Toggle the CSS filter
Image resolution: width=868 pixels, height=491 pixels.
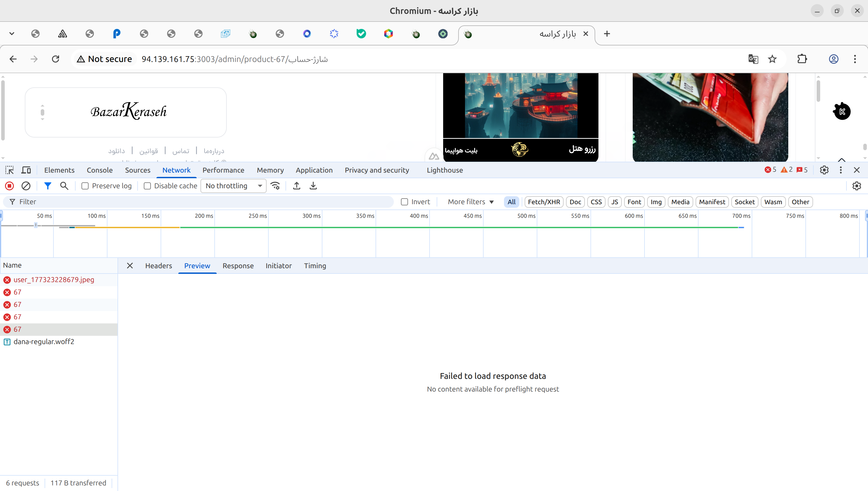coord(596,202)
